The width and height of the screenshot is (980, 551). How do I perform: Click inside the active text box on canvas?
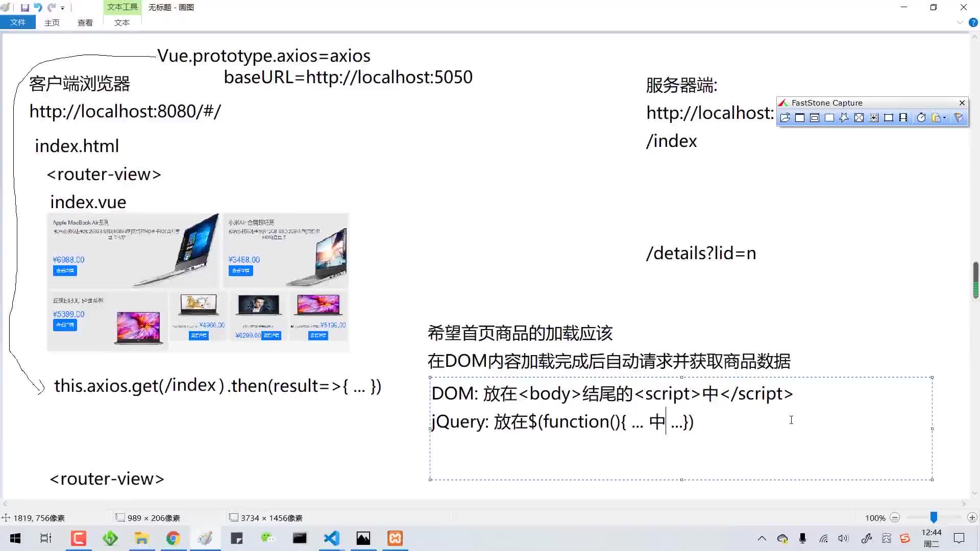tap(681, 429)
